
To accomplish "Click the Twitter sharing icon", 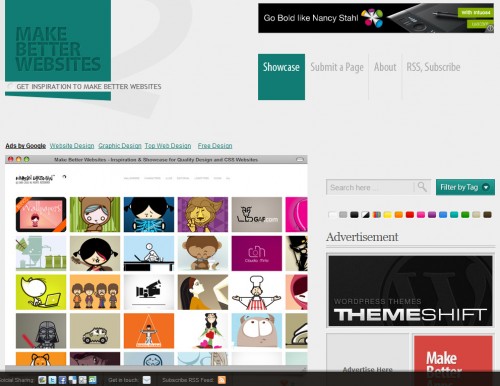I will (52, 380).
